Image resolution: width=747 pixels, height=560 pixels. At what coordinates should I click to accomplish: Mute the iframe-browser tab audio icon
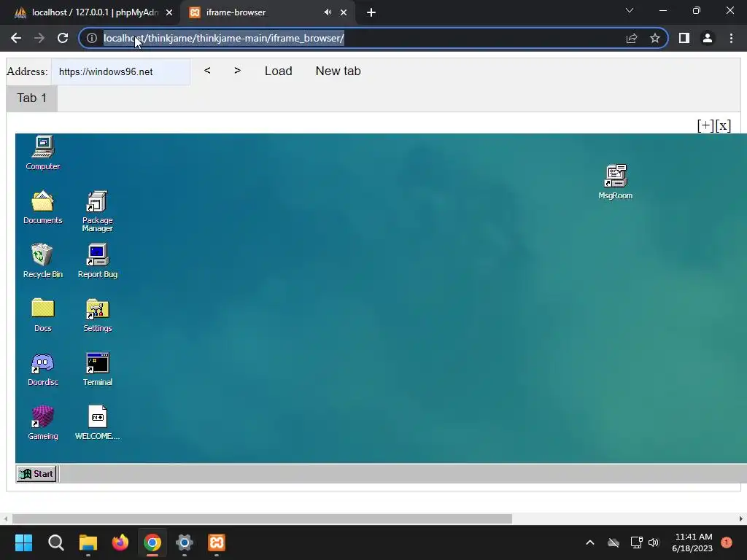328,12
